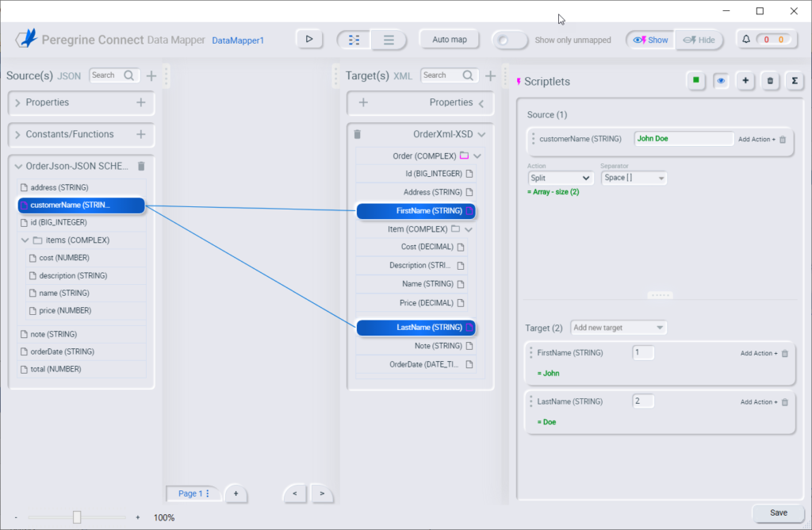Delete a scriptlet using the trash icon
This screenshot has width=812, height=530.
[x=770, y=80]
